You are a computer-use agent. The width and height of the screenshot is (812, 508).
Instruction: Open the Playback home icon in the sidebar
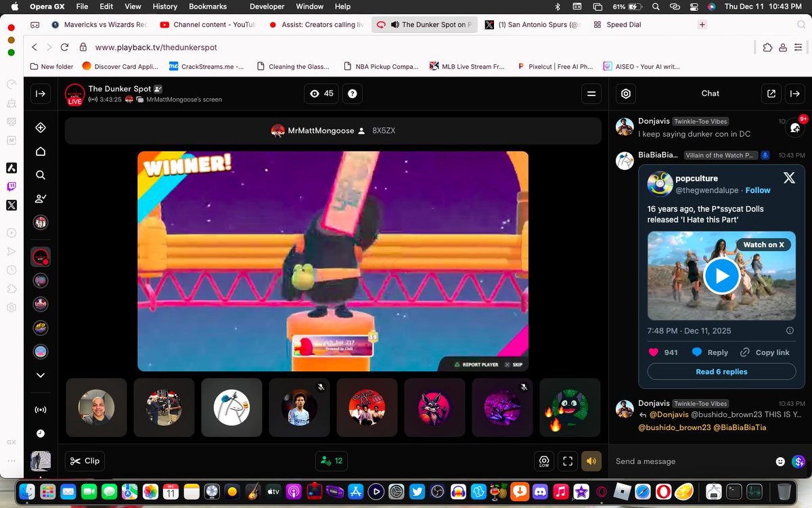pos(41,151)
